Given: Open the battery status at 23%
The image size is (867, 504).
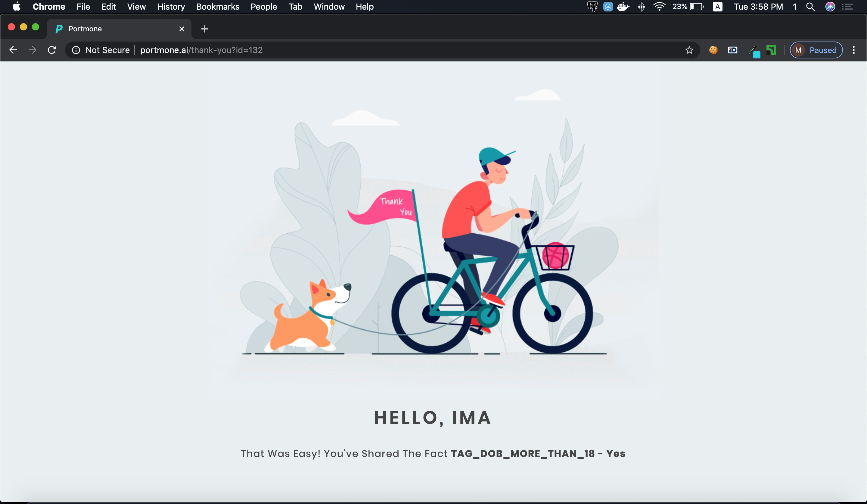Looking at the screenshot, I should pos(688,7).
